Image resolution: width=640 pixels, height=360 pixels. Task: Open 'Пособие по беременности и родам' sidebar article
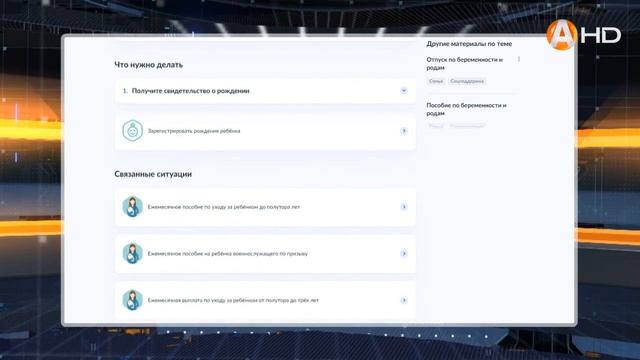tap(467, 109)
